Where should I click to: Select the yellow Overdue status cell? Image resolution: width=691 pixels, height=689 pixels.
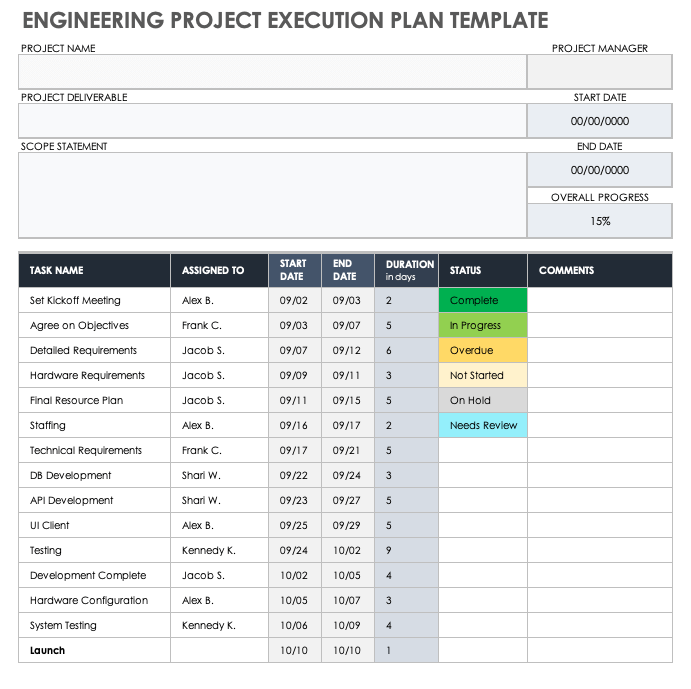(x=482, y=350)
